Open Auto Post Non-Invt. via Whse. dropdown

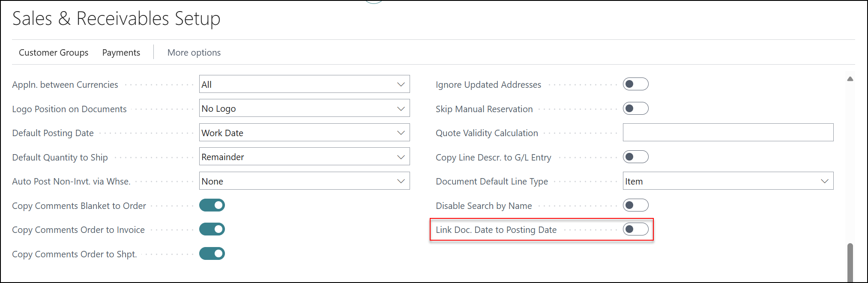point(304,181)
